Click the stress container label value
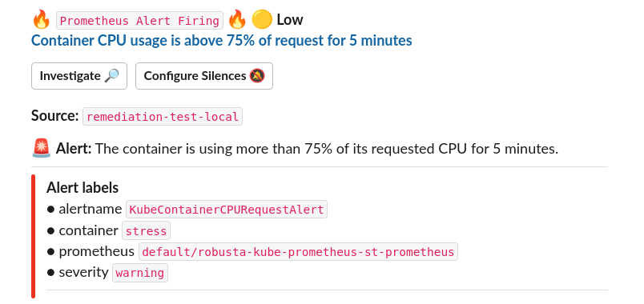This screenshot has width=644, height=304. click(x=147, y=231)
